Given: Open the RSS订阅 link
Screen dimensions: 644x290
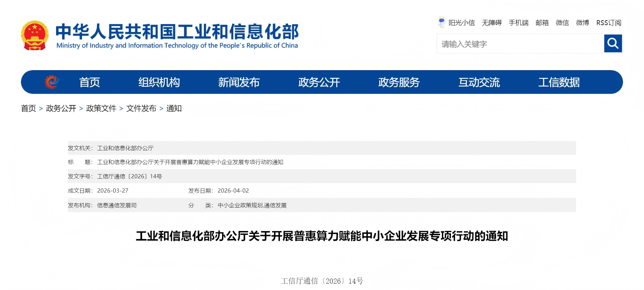Looking at the screenshot, I should (x=609, y=23).
